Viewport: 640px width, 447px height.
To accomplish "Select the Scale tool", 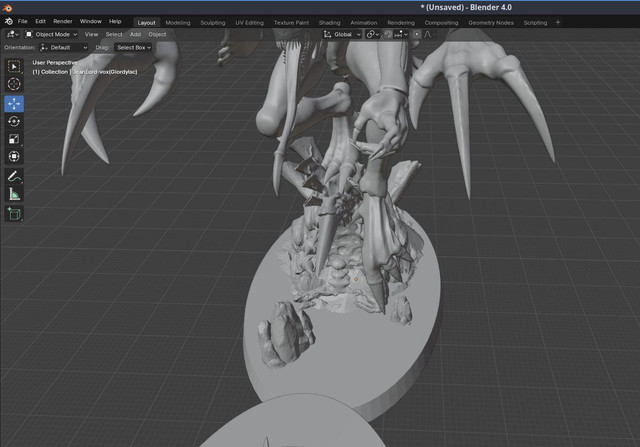I will click(14, 139).
